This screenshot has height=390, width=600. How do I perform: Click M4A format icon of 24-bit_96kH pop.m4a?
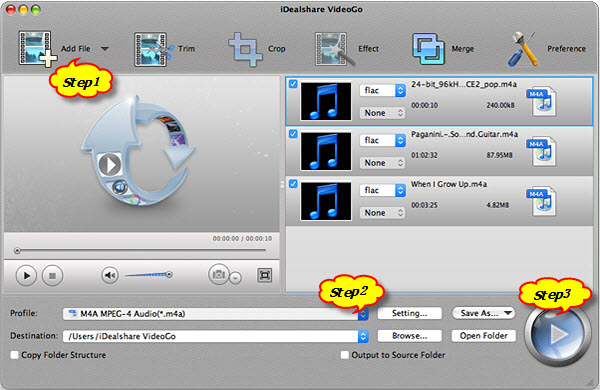(x=541, y=101)
